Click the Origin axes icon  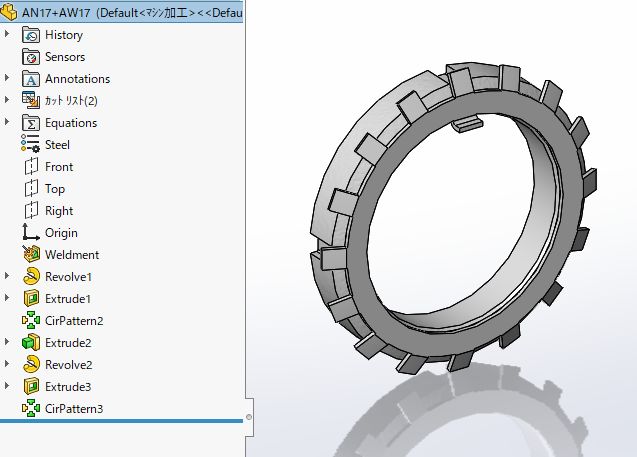pyautogui.click(x=31, y=232)
